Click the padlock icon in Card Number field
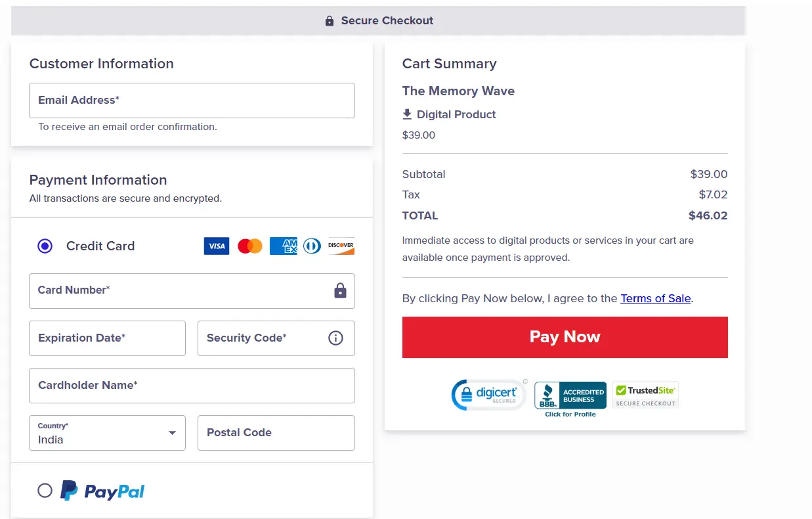This screenshot has height=519, width=812. tap(340, 290)
